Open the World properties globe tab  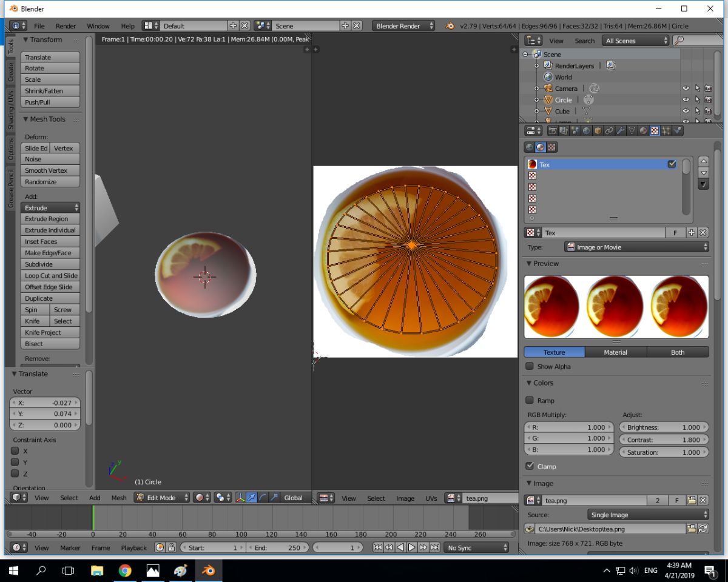[586, 130]
